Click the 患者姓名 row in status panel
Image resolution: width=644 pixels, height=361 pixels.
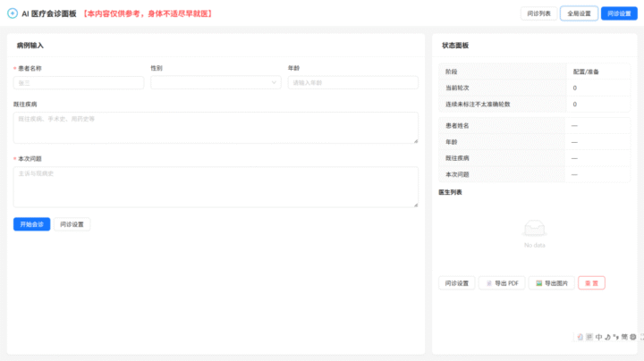(x=534, y=125)
